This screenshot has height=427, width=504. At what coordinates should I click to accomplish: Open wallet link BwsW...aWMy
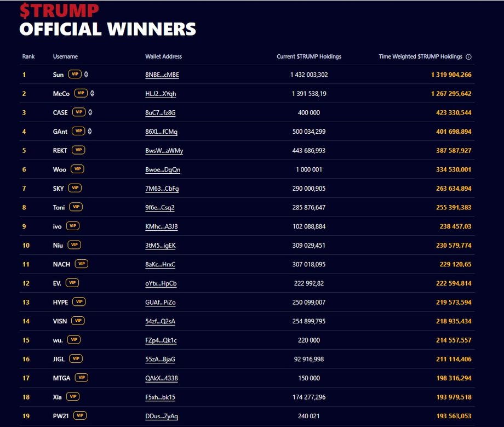pos(164,151)
